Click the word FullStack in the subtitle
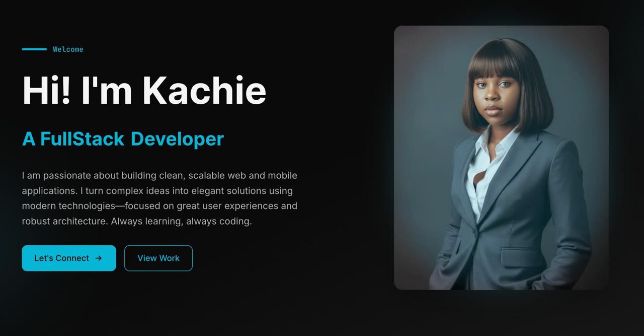This screenshot has width=644, height=336. click(82, 139)
